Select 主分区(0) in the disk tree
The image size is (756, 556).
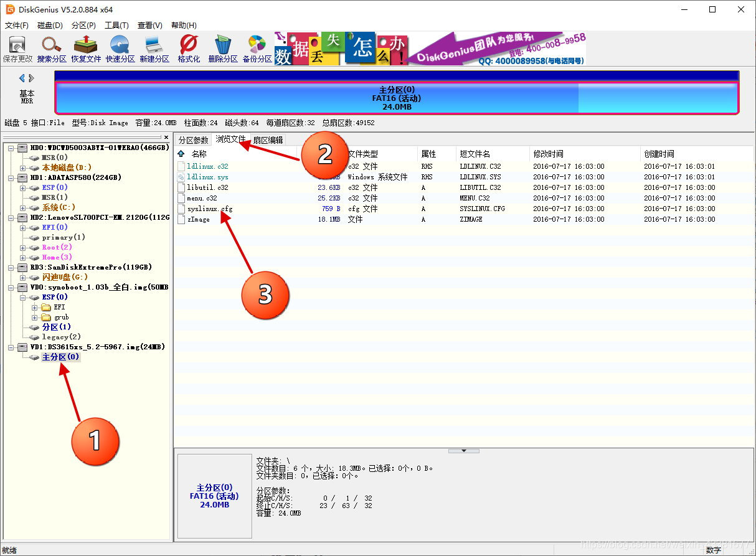(60, 357)
